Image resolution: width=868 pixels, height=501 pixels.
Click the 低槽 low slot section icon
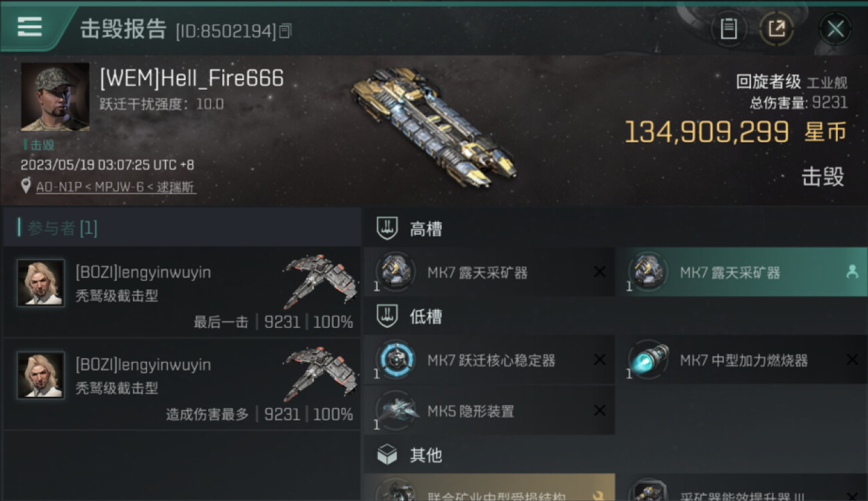tap(388, 317)
